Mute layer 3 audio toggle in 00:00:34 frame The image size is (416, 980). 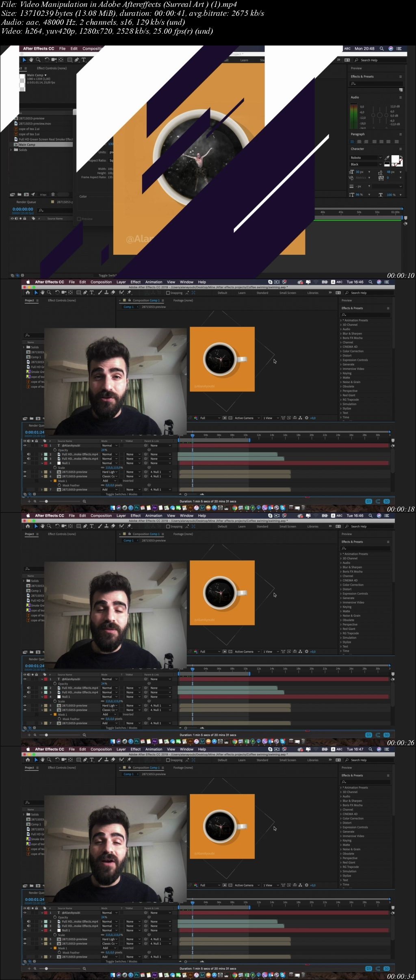[x=28, y=926]
